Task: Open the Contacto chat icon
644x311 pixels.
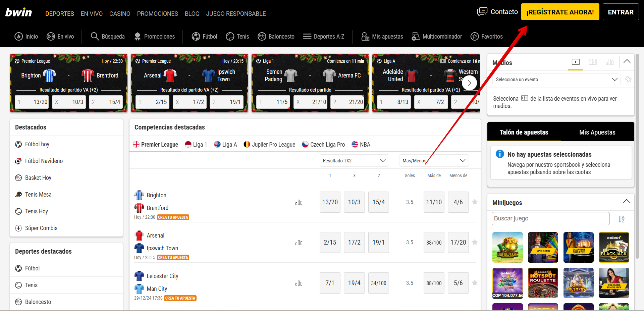Action: click(x=482, y=12)
